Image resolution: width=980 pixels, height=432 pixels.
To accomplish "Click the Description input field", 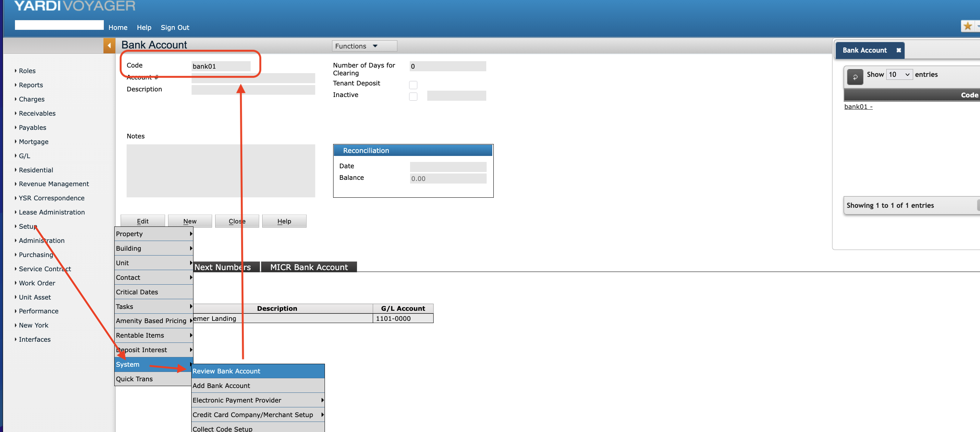I will 253,90.
